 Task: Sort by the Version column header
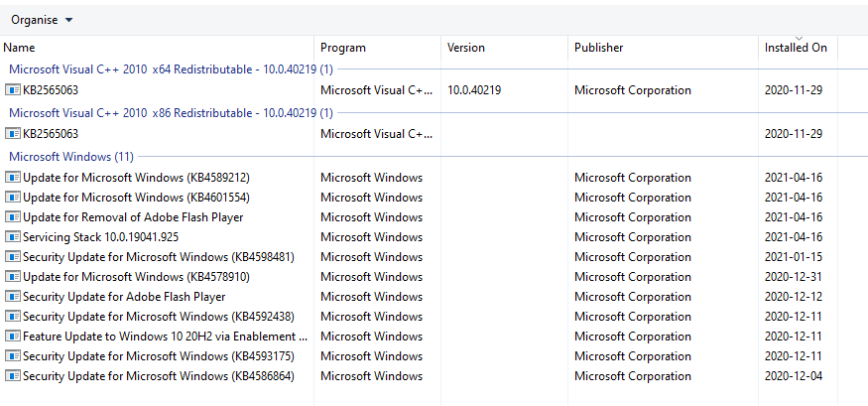(504, 48)
